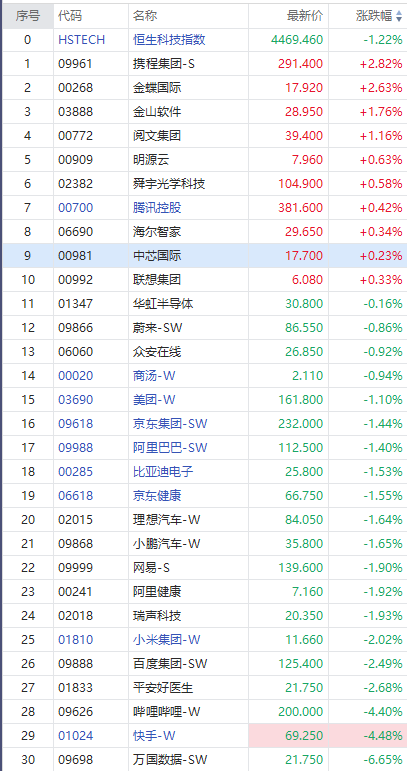The height and width of the screenshot is (771, 407).
Task: Open 美团-W stock details
Action: tap(154, 400)
